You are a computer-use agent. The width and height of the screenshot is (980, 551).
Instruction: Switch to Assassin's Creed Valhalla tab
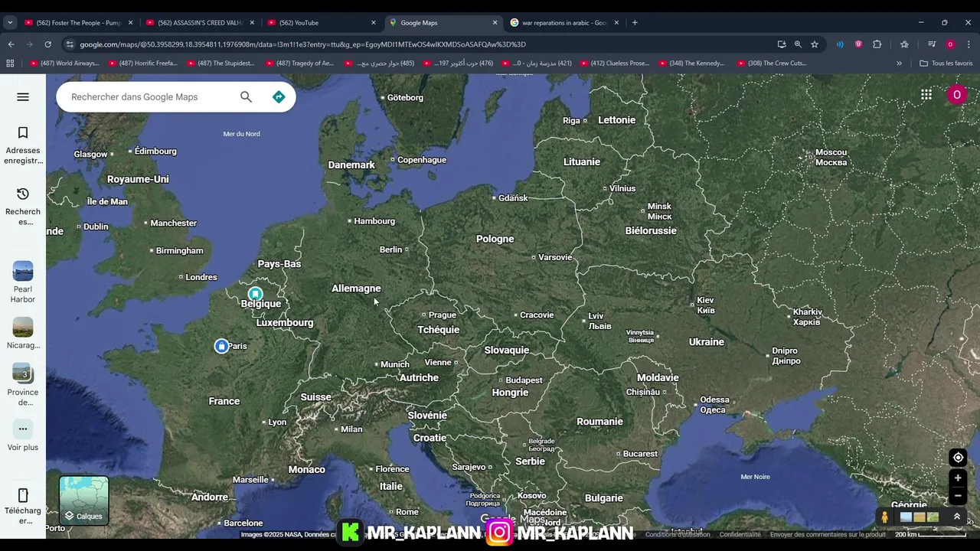pyautogui.click(x=201, y=22)
